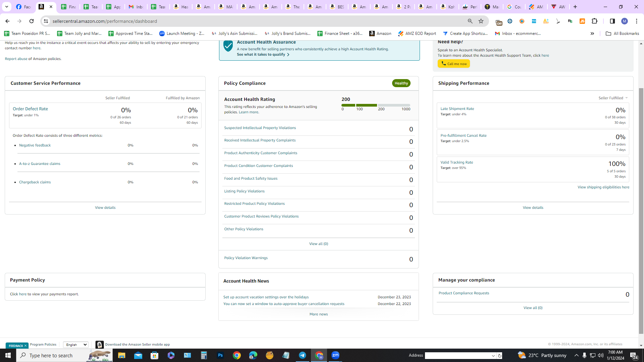This screenshot has height=362, width=644.
Task: Open Microsoft Edge from taskbar
Action: (x=253, y=355)
